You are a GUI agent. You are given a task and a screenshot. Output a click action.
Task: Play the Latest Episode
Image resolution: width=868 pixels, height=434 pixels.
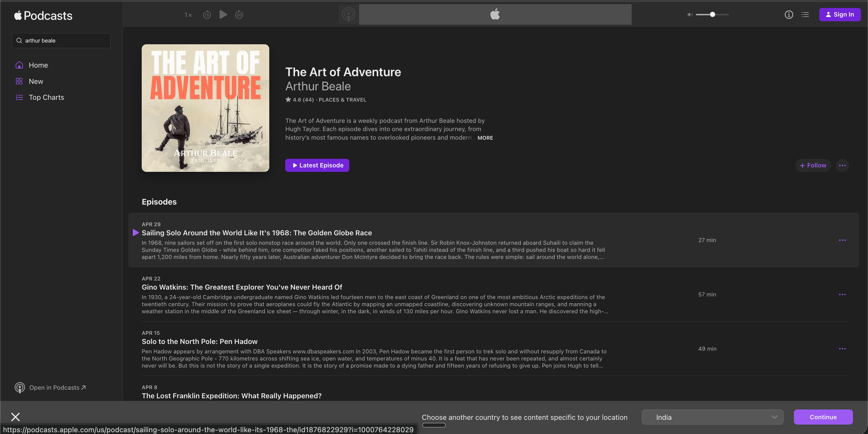317,165
